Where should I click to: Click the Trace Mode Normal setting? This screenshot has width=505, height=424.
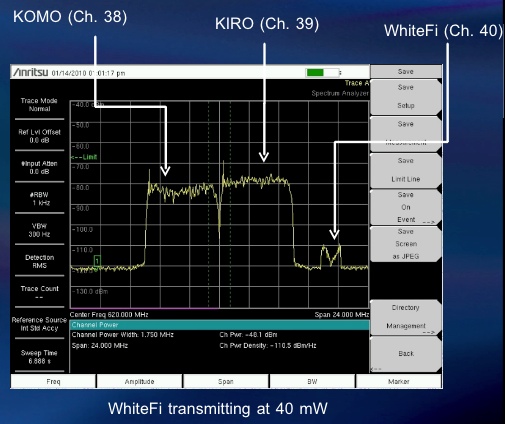click(x=39, y=105)
